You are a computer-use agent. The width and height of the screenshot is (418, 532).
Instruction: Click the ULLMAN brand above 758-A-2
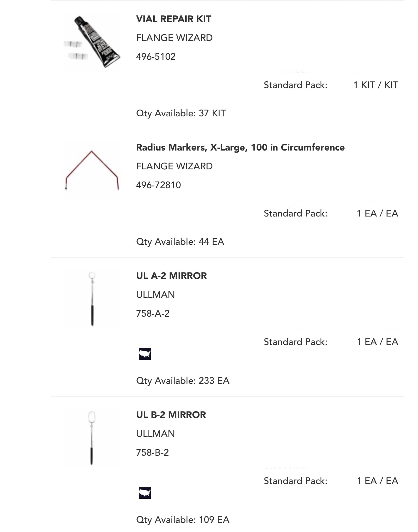[x=156, y=295]
